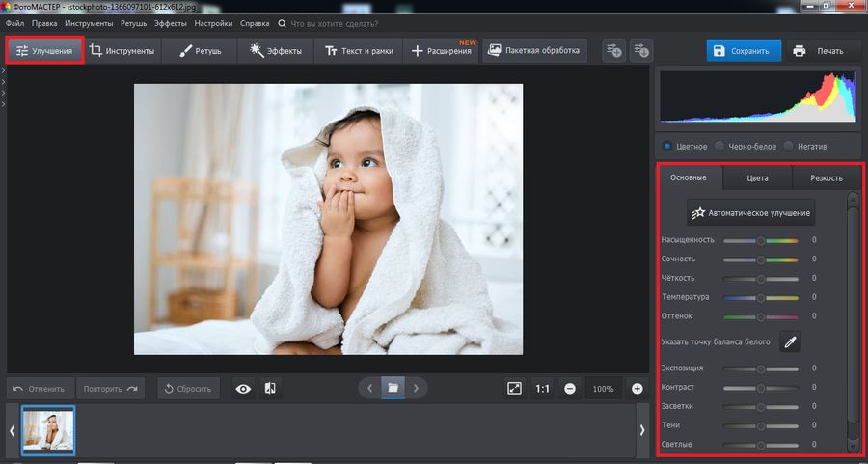Go to next photo arrow
Image resolution: width=868 pixels, height=464 pixels.
[417, 388]
